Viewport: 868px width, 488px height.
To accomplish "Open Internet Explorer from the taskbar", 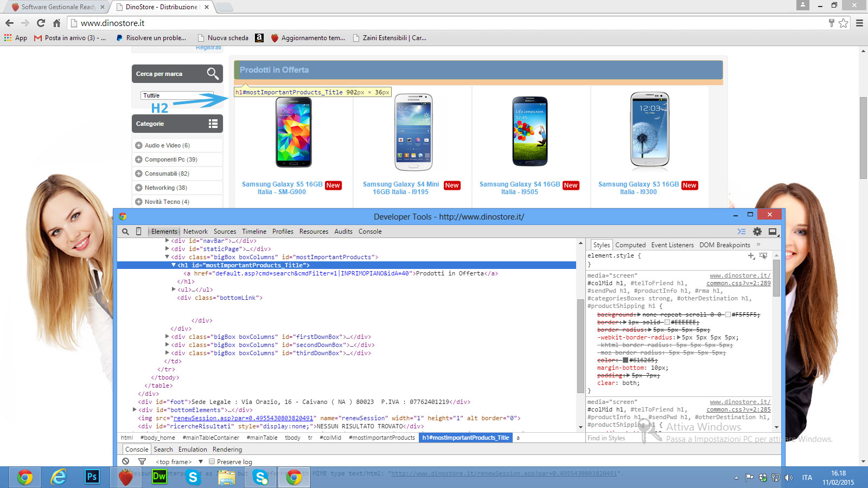I will (x=59, y=477).
